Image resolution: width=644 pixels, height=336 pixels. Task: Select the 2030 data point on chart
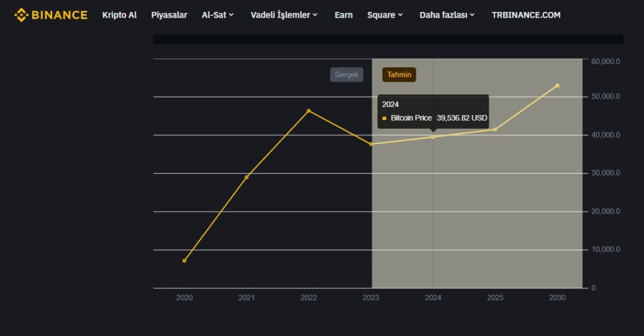[x=557, y=86]
